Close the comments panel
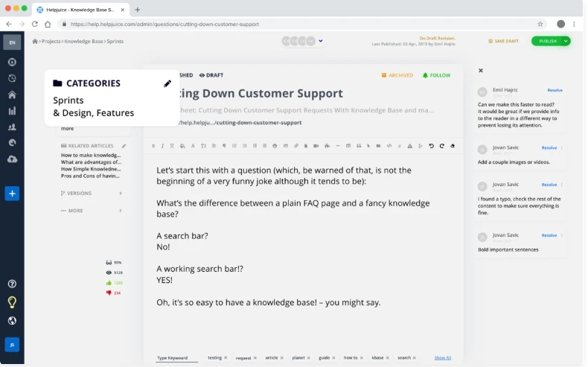 pos(481,71)
